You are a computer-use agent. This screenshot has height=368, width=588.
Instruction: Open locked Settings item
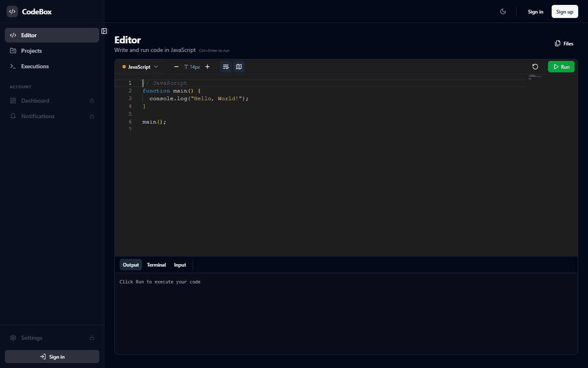coord(52,338)
